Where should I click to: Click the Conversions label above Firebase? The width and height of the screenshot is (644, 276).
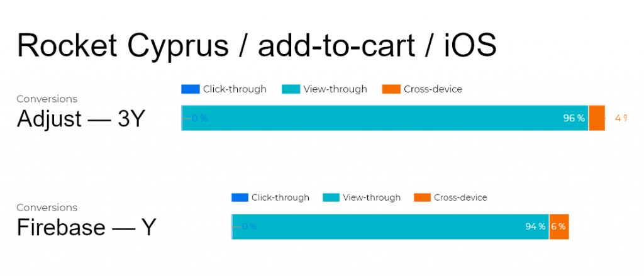pos(47,207)
